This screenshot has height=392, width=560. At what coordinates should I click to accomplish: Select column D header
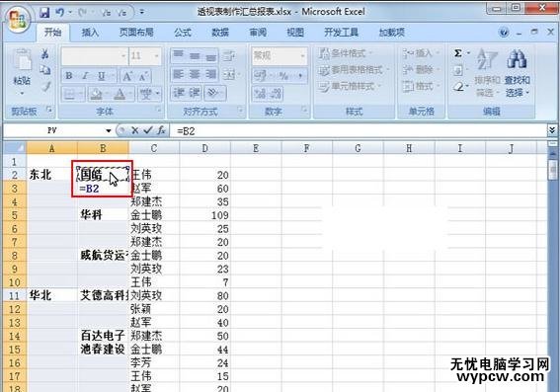205,148
